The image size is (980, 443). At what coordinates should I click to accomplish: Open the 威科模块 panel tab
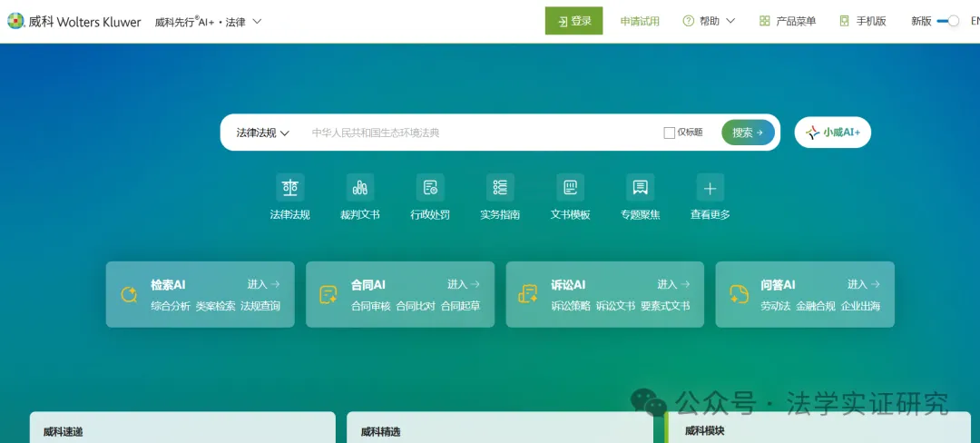(704, 431)
